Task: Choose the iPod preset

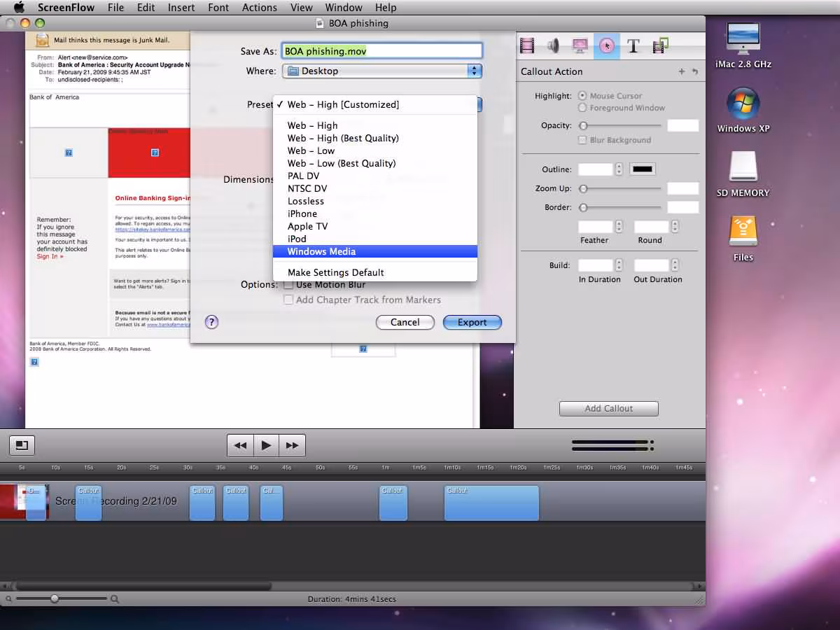Action: coord(375,239)
